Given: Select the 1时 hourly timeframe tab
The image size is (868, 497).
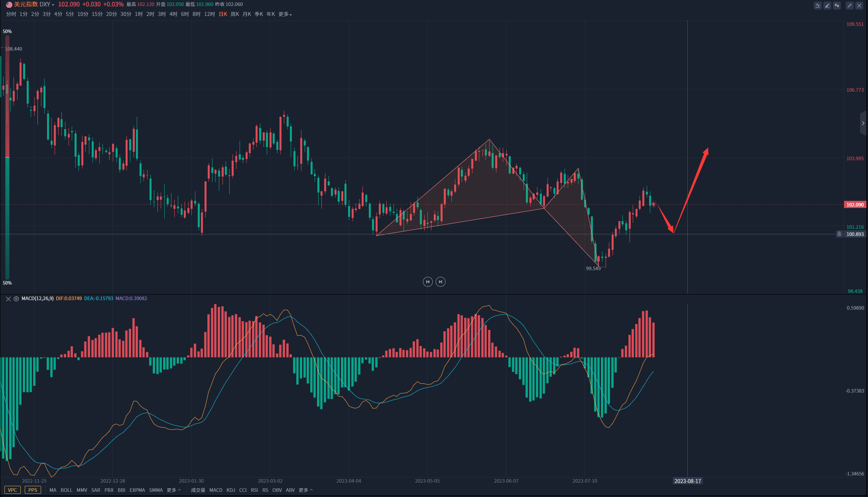Looking at the screenshot, I should tap(139, 14).
